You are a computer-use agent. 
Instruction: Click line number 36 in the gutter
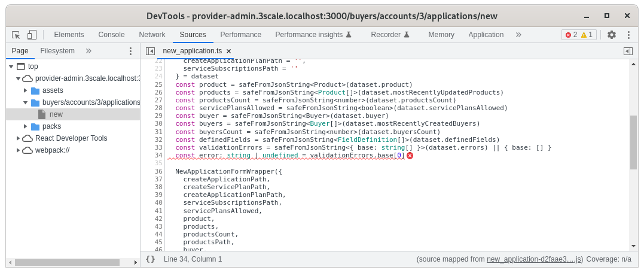[158, 171]
